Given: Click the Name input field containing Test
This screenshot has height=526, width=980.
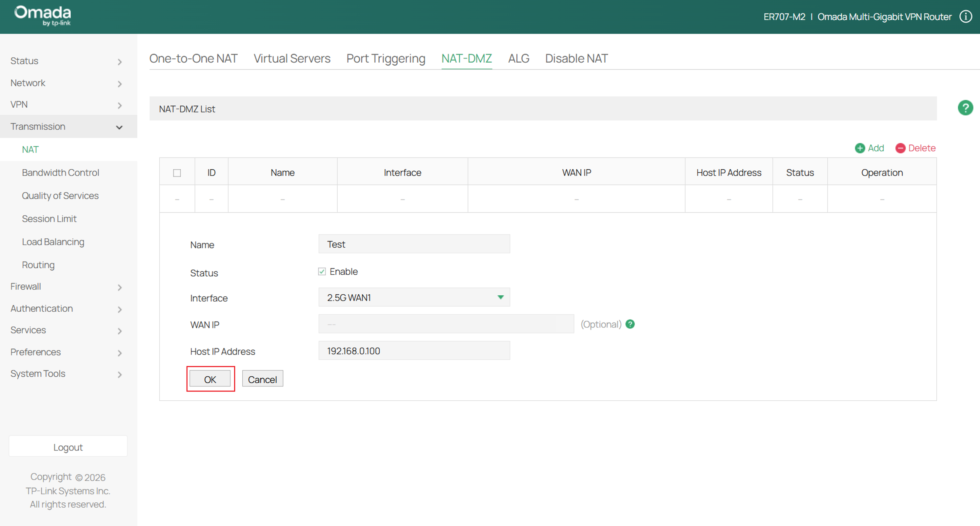Looking at the screenshot, I should click(414, 244).
